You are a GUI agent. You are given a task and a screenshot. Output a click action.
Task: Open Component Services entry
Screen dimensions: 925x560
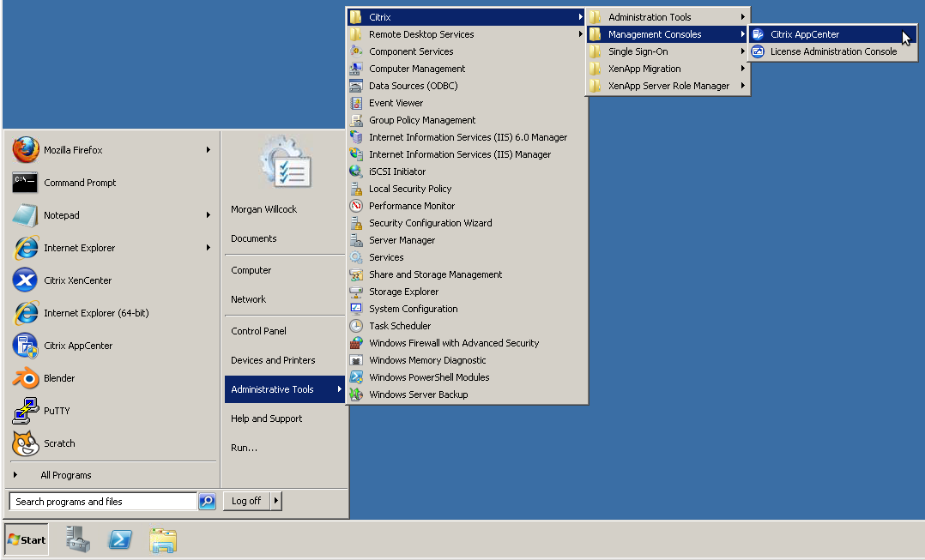467,51
